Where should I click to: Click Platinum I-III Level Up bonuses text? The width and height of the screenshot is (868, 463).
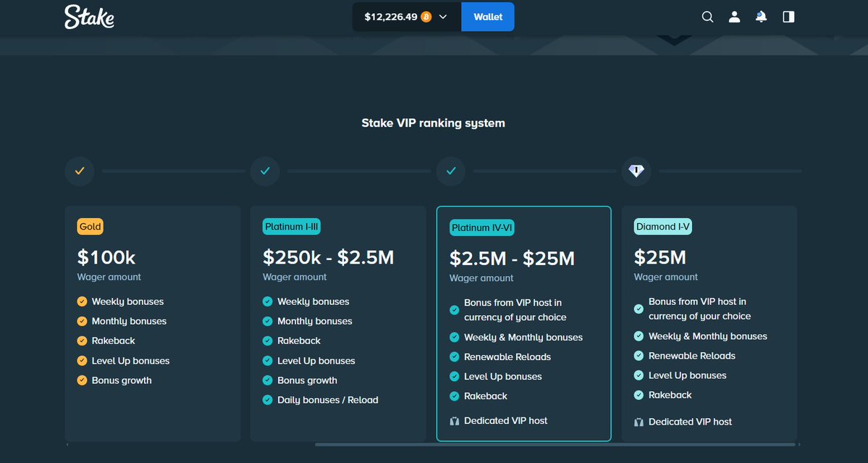tap(316, 361)
